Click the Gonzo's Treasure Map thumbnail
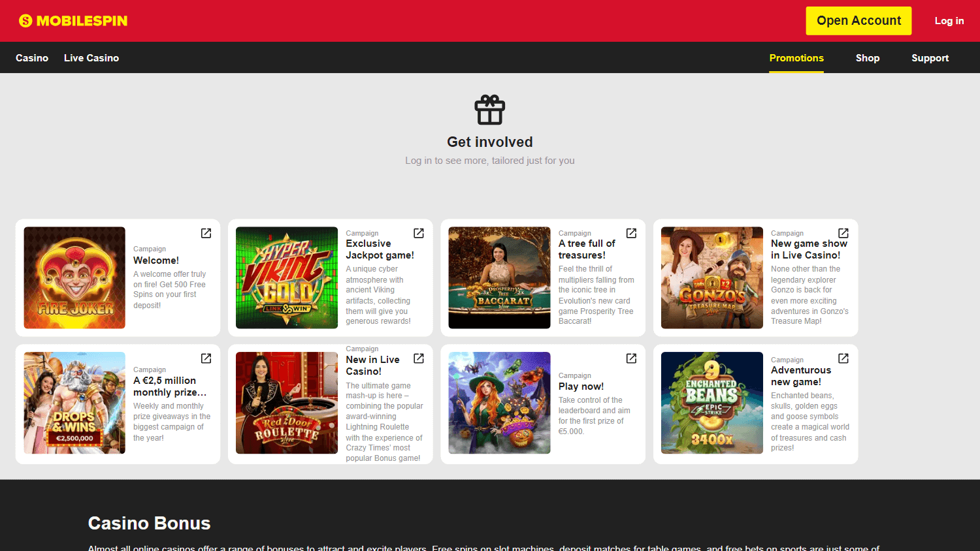 712,277
